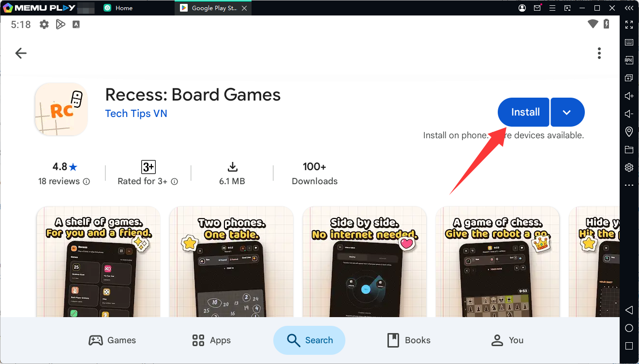
Task: Open developer Tech Tips VN link
Action: [136, 114]
